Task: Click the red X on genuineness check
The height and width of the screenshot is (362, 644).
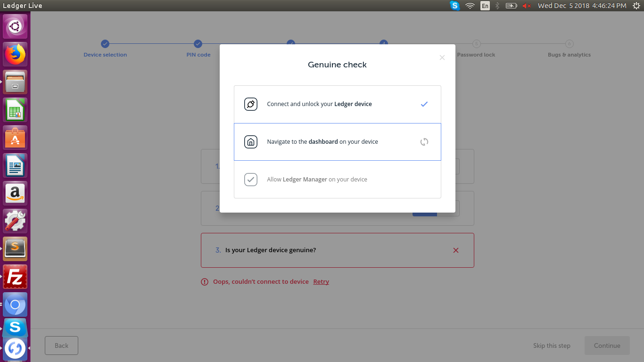Action: 455,250
